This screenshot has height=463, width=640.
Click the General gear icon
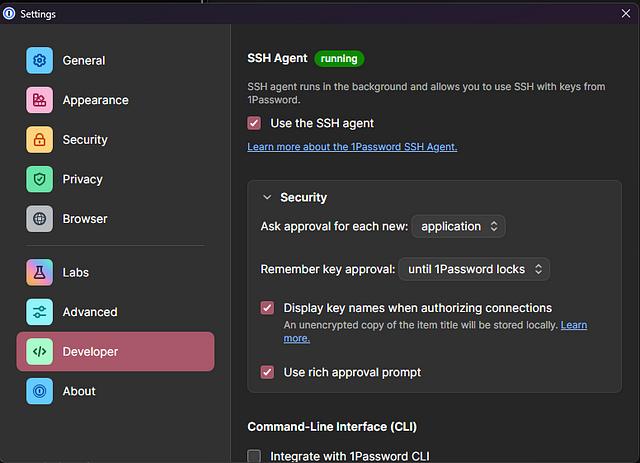[40, 60]
